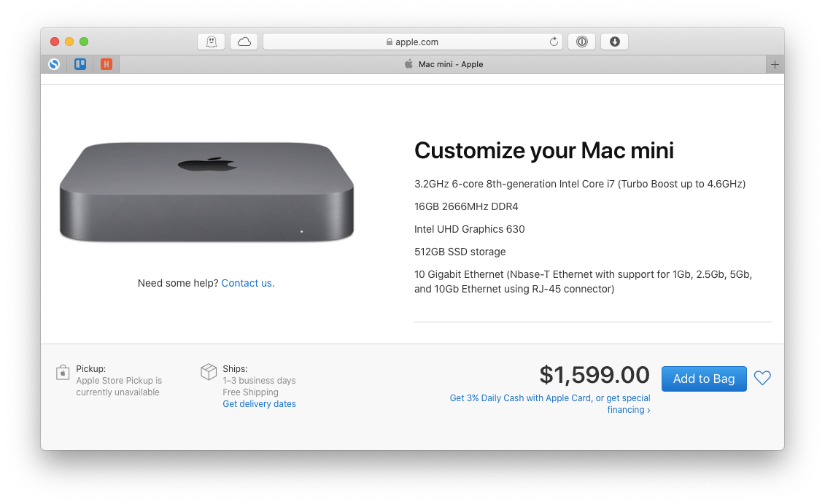
Task: Open the Trello bookmark in favorites bar
Action: tap(80, 64)
